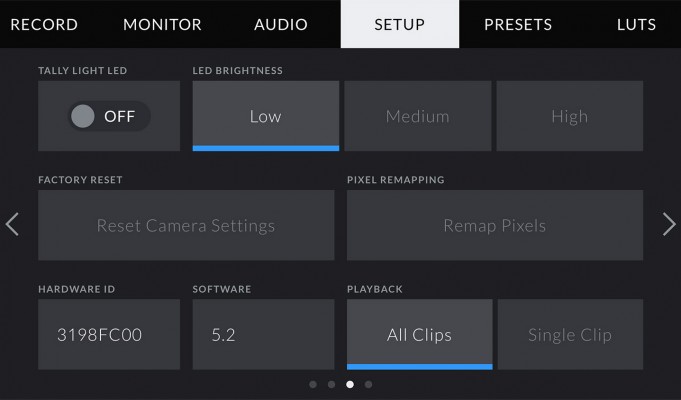Select the fourth page indicator dot
Image resolution: width=681 pixels, height=400 pixels.
click(368, 384)
